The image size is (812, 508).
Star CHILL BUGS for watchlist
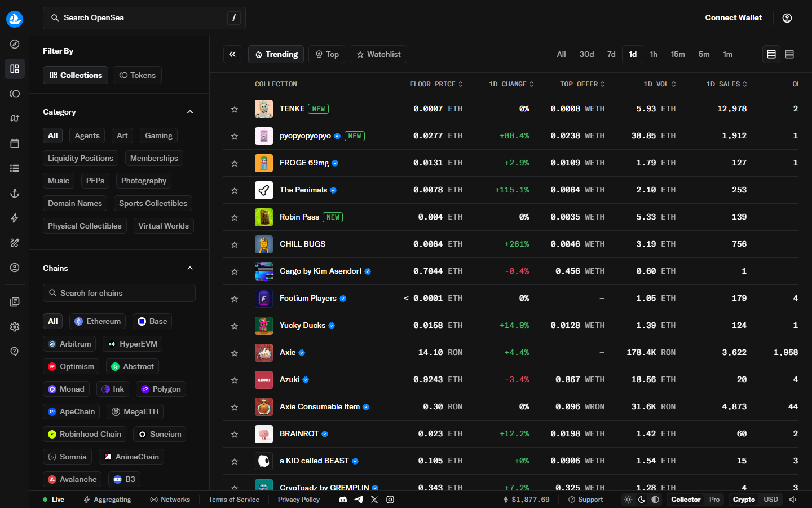coord(235,244)
